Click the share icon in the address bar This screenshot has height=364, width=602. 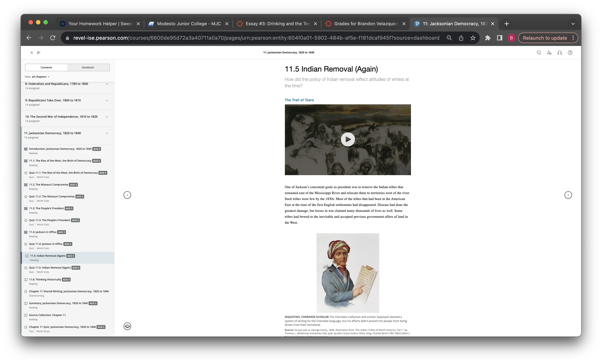(461, 38)
